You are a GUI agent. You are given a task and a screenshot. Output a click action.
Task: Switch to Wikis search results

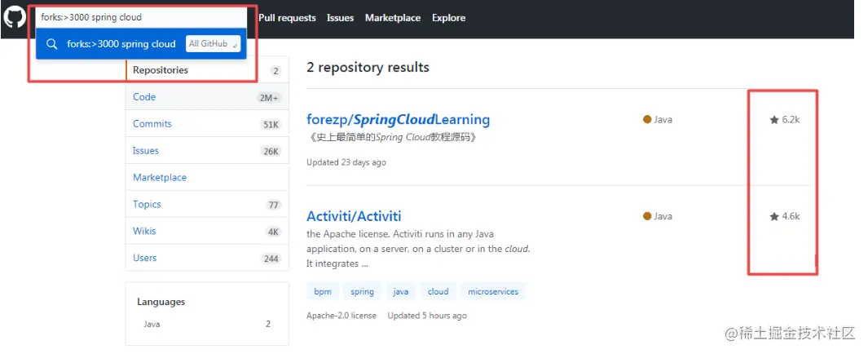tap(207, 231)
